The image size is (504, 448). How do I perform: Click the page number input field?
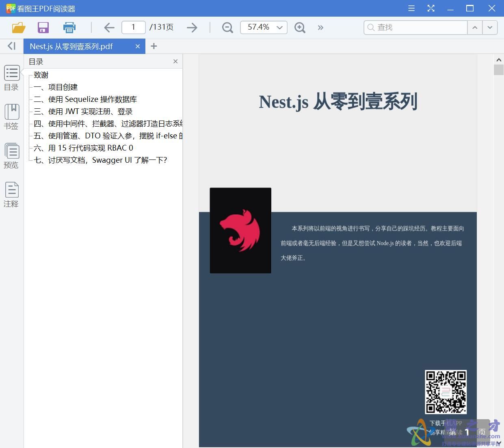pos(133,27)
